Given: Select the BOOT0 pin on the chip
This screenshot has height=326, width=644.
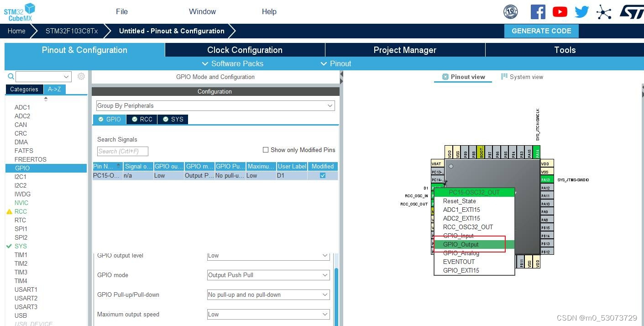Looking at the screenshot, I should point(481,152).
